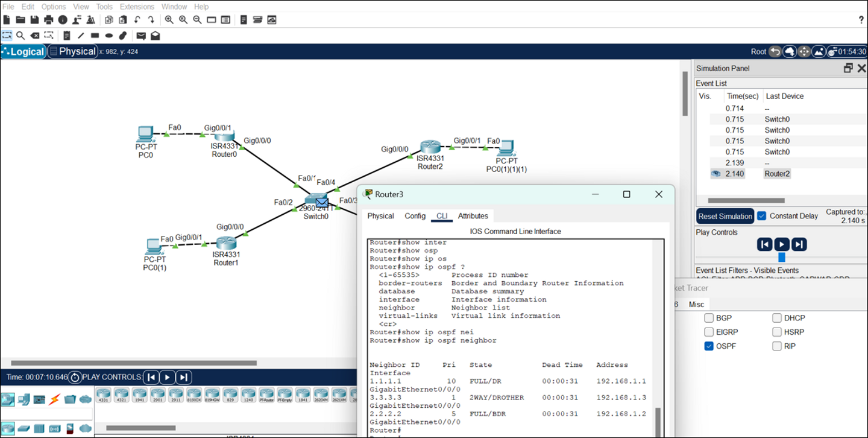
Task: Enable the BGP filter checkbox
Action: point(709,318)
